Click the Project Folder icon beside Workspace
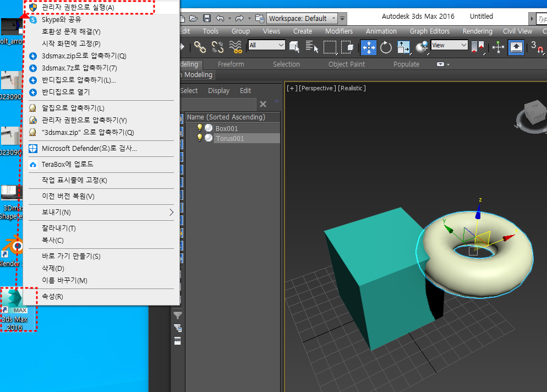 (x=260, y=18)
